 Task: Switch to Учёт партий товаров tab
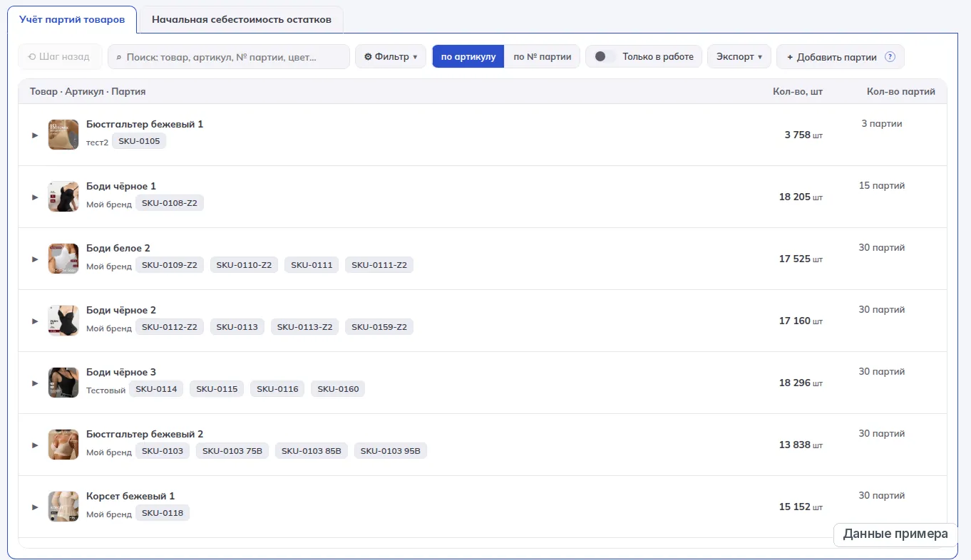(x=72, y=19)
